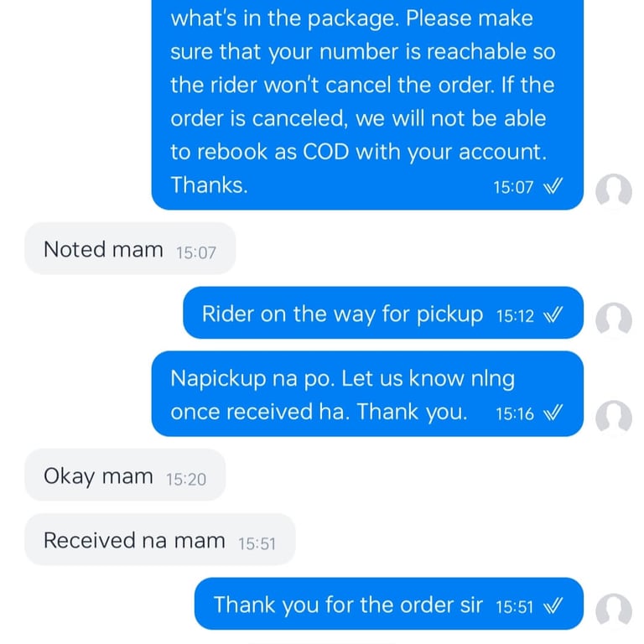Tap the avatar next to 'Thank you for the order sir'

614,611
